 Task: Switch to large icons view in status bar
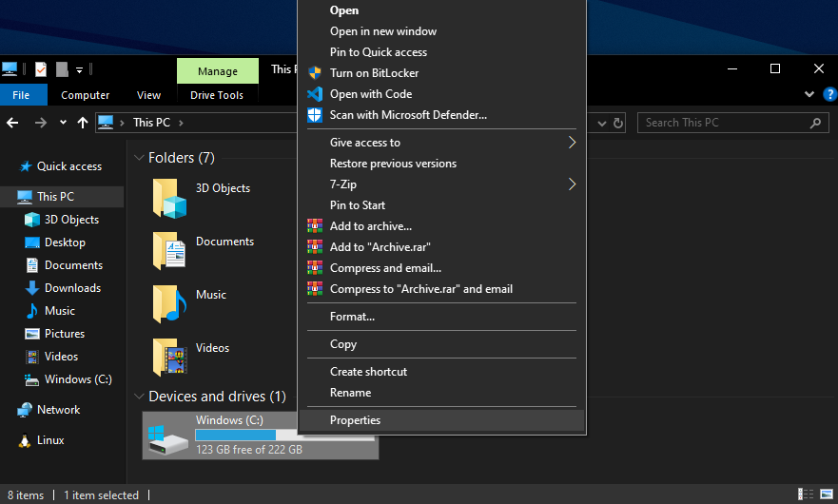[x=827, y=494]
